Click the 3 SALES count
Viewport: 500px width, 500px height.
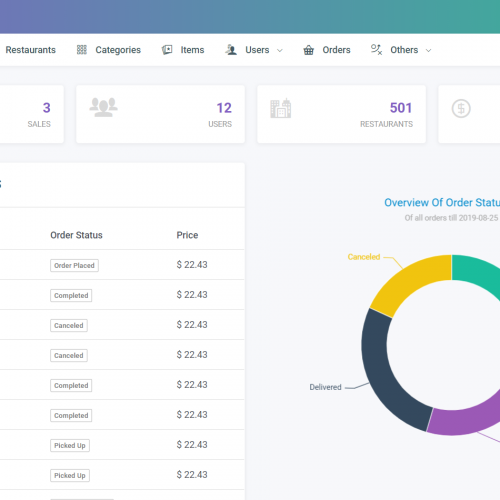point(47,108)
